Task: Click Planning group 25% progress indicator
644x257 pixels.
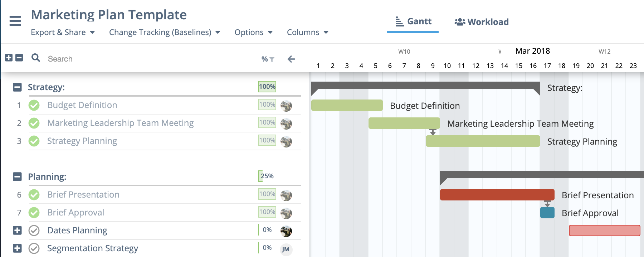Action: [x=267, y=176]
